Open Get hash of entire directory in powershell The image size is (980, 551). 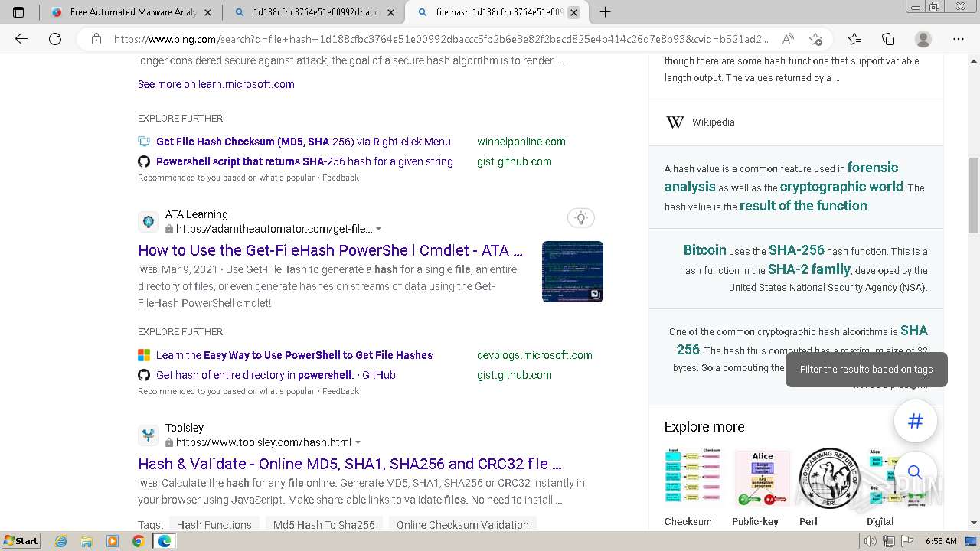276,375
